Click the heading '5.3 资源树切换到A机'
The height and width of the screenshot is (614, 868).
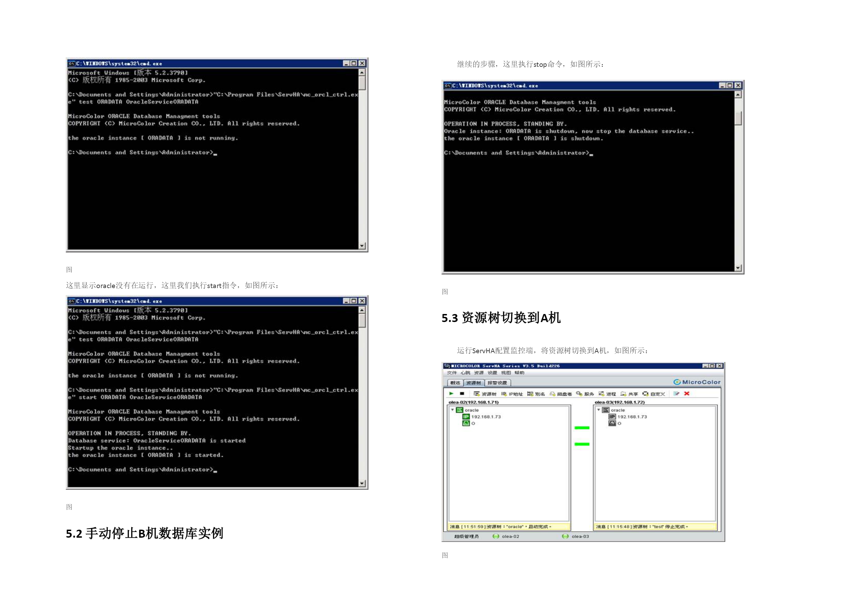click(501, 318)
